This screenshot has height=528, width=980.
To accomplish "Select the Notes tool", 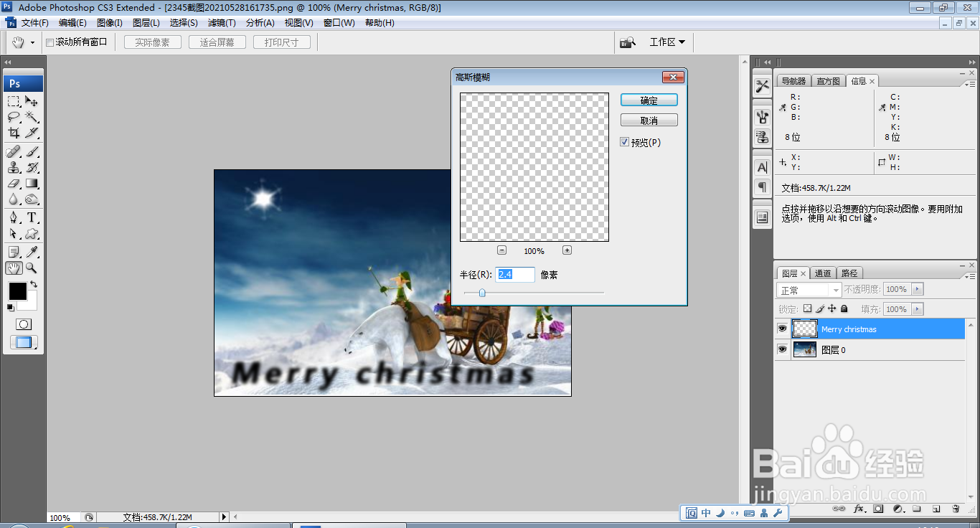I will click(x=14, y=253).
